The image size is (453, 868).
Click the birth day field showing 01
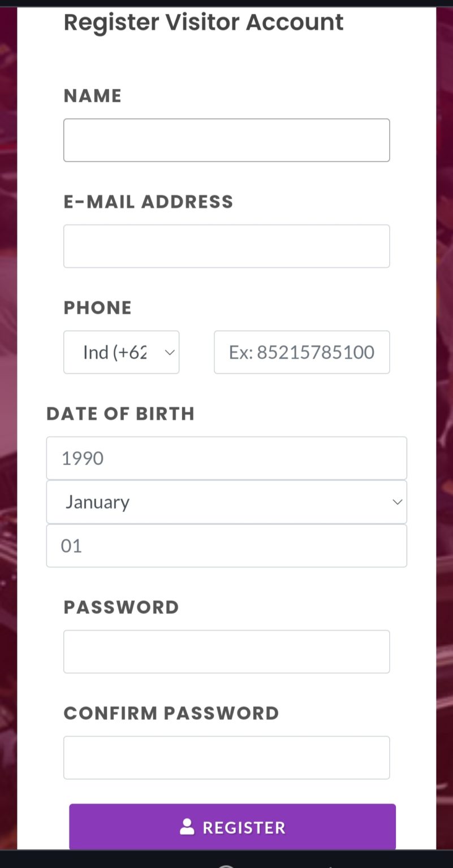(x=226, y=546)
